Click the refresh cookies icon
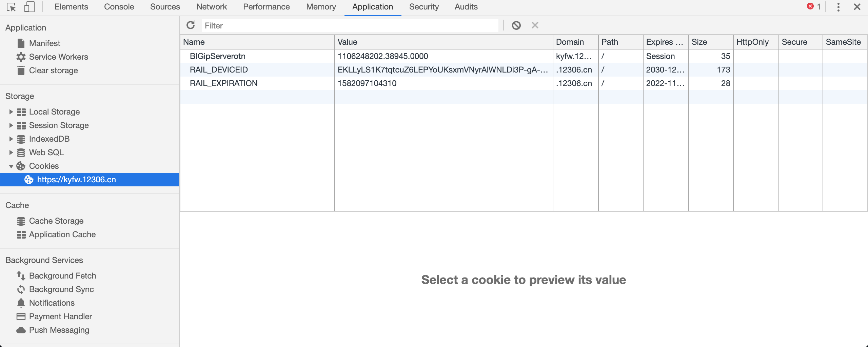This screenshot has width=868, height=347. point(191,25)
